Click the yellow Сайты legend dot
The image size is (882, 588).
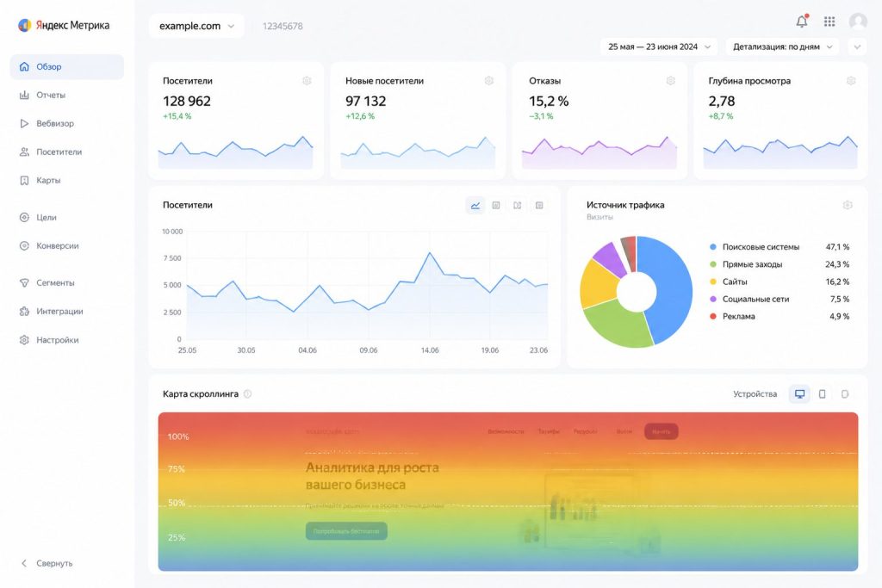click(713, 282)
